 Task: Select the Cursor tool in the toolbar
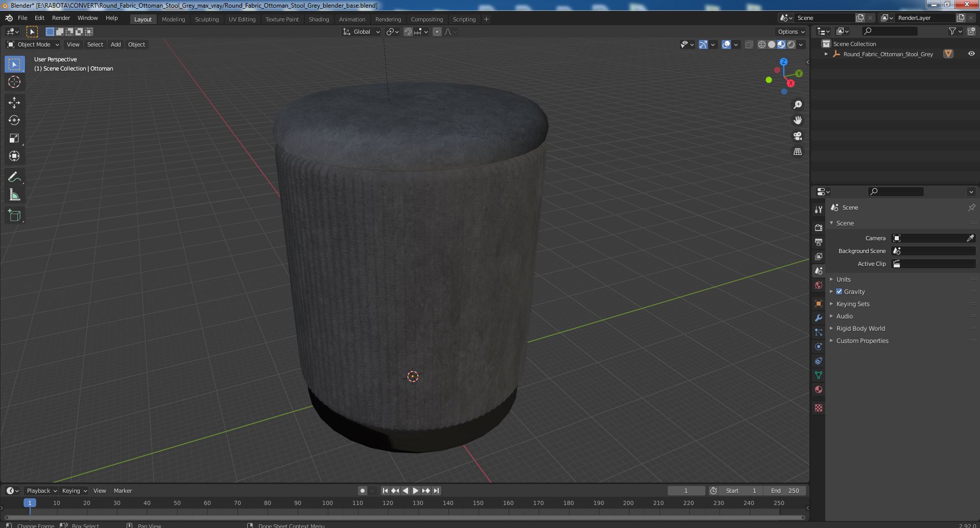(14, 82)
